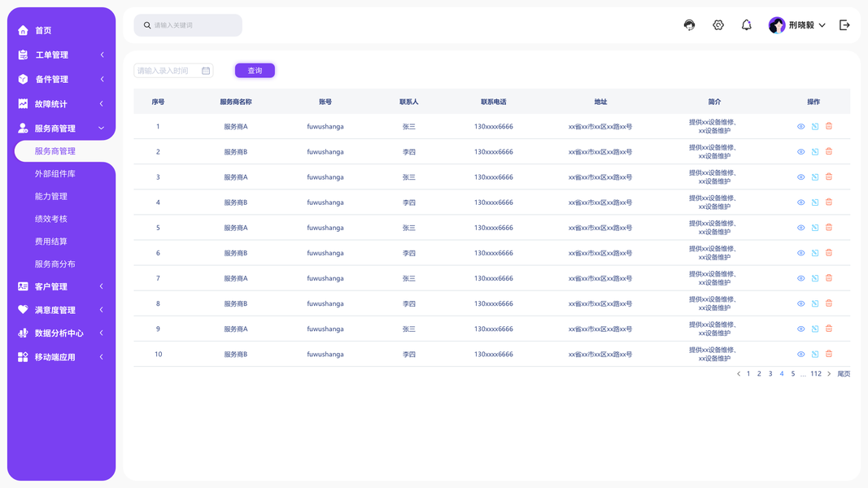
Task: Go to page 2
Action: [759, 374]
